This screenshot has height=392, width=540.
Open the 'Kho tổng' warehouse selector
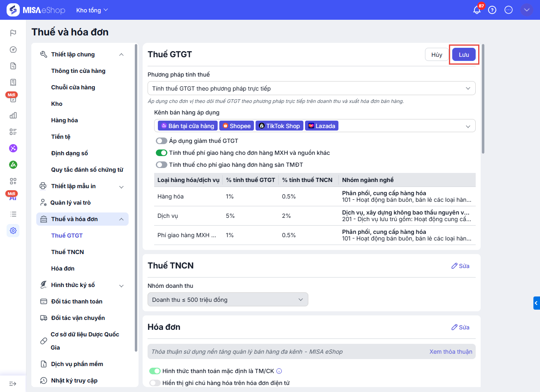pyautogui.click(x=92, y=10)
